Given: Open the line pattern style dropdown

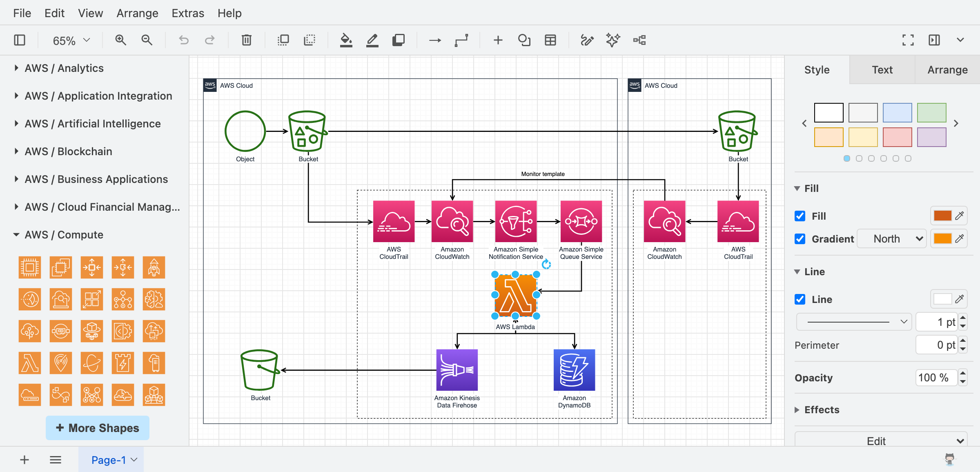Looking at the screenshot, I should pyautogui.click(x=854, y=322).
